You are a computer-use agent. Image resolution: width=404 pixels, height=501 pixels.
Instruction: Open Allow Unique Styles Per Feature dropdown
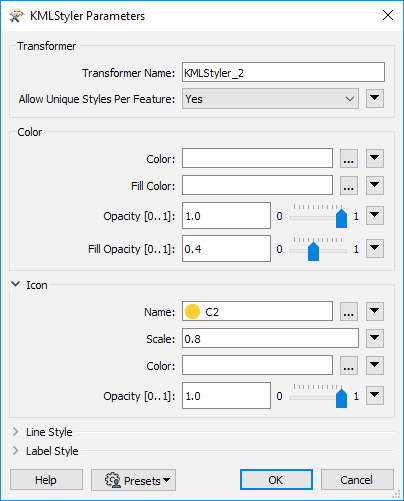click(x=270, y=99)
